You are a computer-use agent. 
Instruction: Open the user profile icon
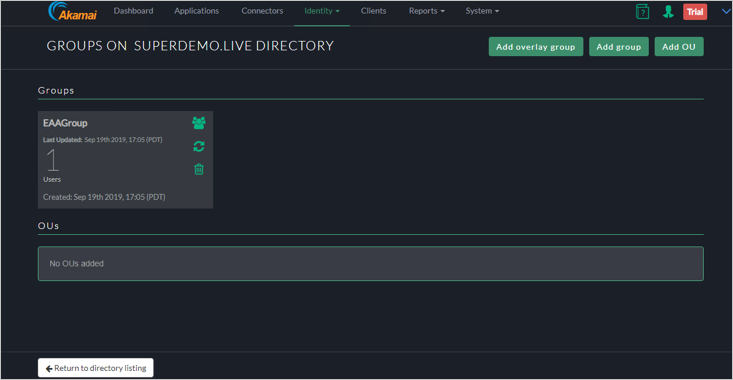[x=668, y=12]
